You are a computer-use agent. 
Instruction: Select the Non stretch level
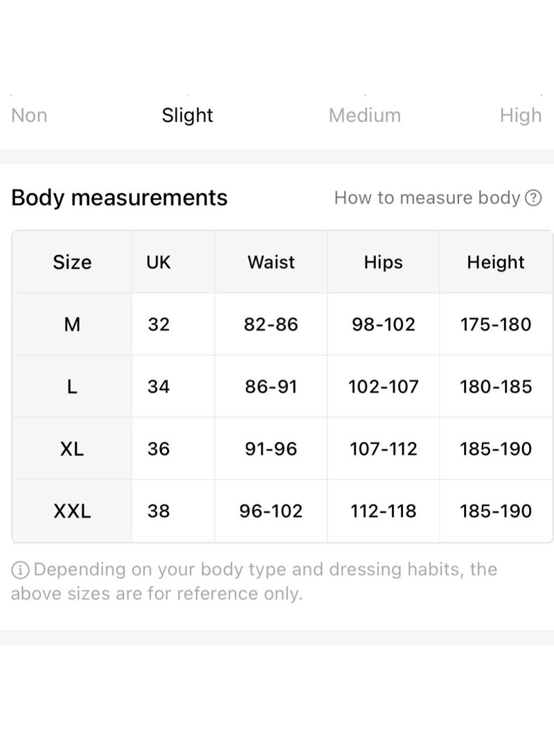[x=29, y=116]
